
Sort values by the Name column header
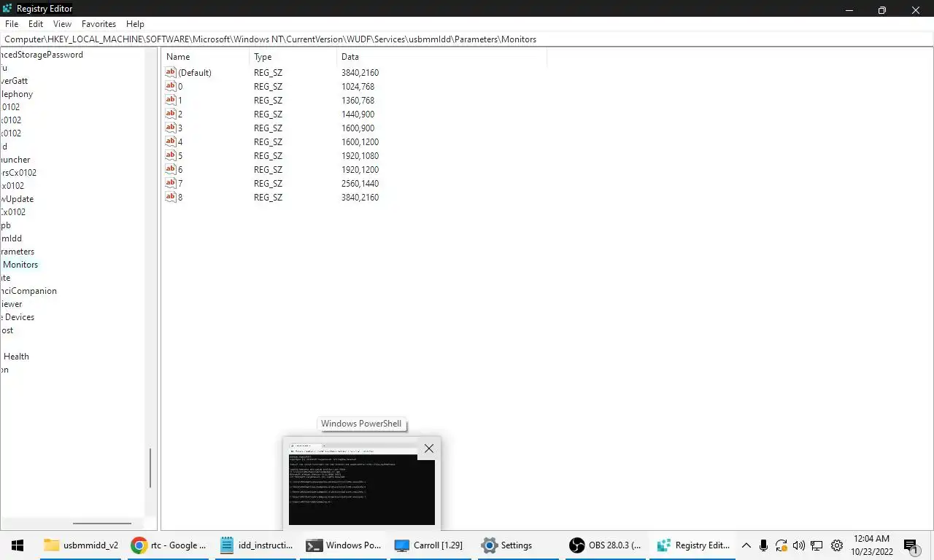(205, 57)
